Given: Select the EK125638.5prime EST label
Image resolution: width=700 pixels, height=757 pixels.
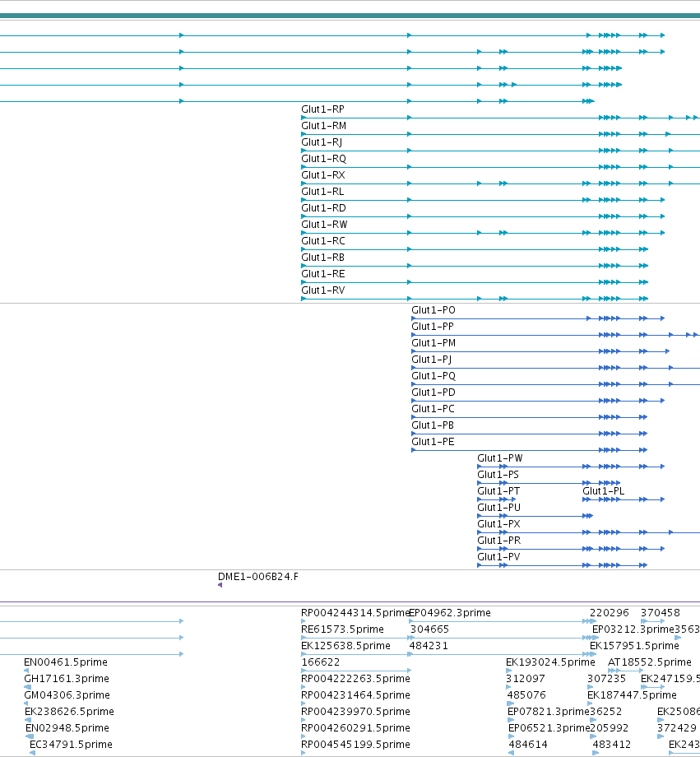Looking at the screenshot, I should click(x=345, y=645).
